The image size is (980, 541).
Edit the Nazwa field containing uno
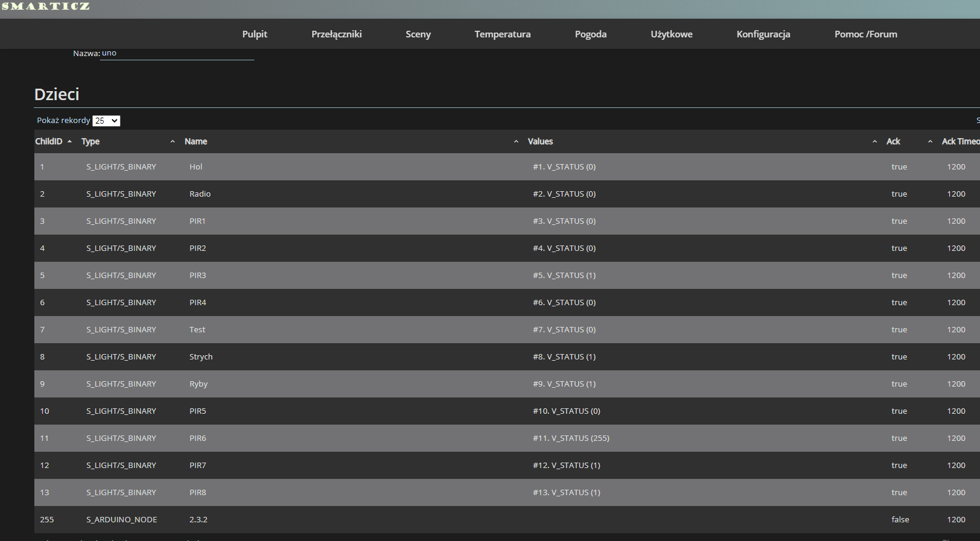(177, 53)
